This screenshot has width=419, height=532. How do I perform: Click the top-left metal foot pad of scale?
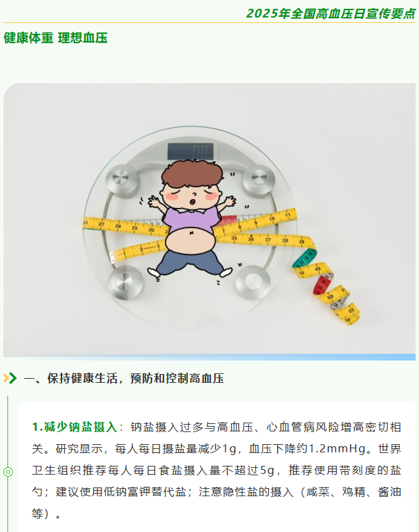point(122,180)
